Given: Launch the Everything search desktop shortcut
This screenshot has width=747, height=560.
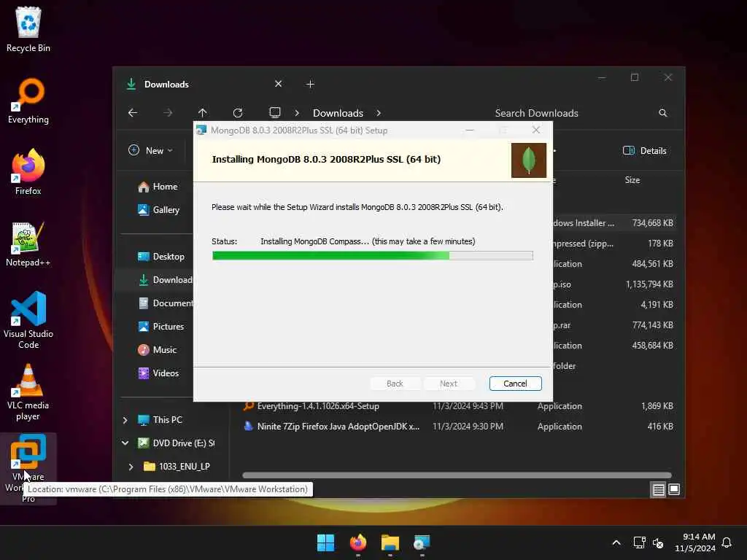Looking at the screenshot, I should pyautogui.click(x=28, y=101).
